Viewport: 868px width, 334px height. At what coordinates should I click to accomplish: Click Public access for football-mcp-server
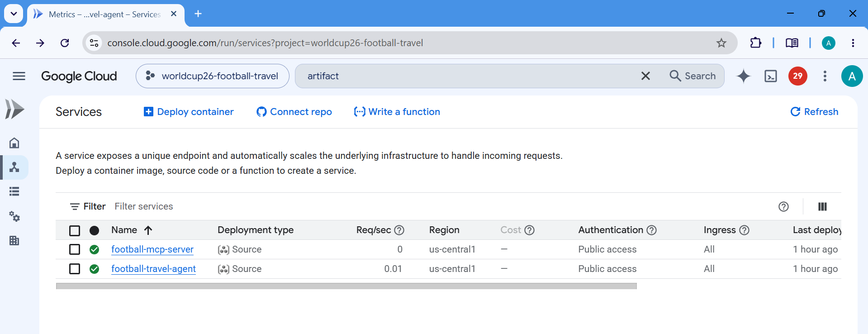pyautogui.click(x=607, y=249)
